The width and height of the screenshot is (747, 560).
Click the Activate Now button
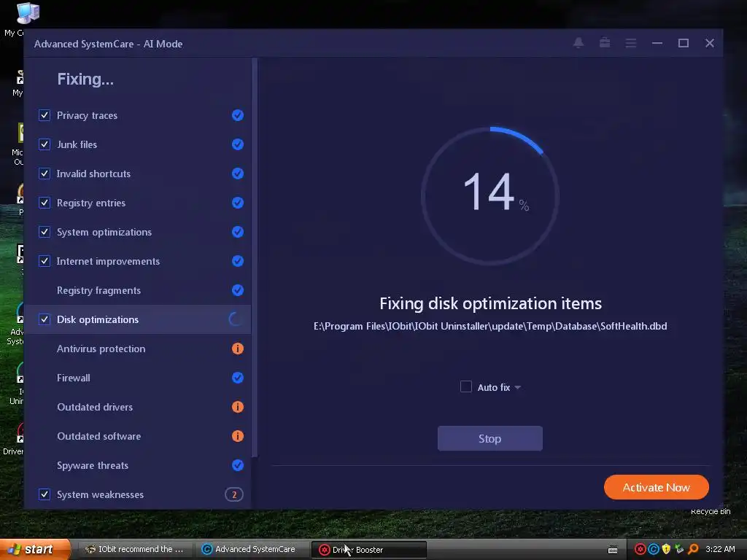(657, 487)
